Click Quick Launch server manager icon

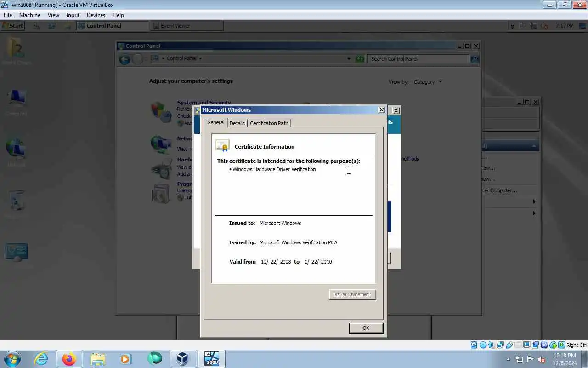pos(38,26)
